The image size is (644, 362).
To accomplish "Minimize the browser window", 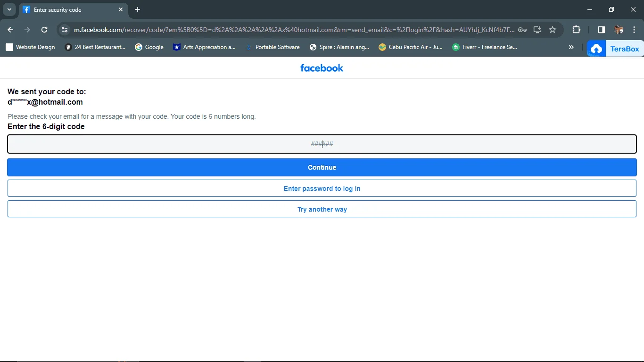I will pos(590,9).
